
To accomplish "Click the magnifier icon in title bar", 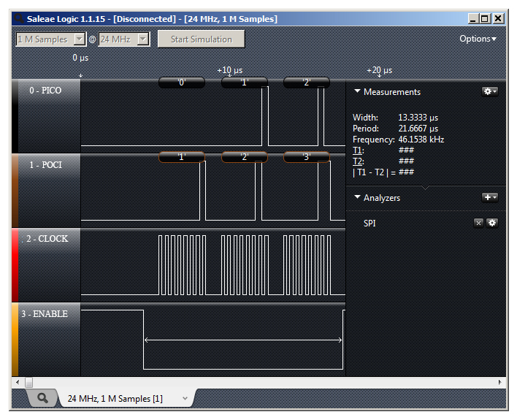I will [x=18, y=18].
